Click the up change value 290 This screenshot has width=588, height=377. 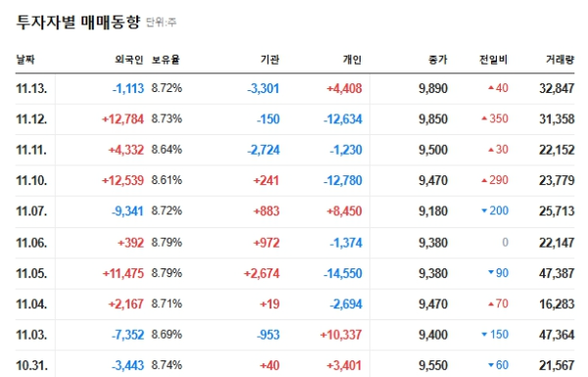pos(499,180)
